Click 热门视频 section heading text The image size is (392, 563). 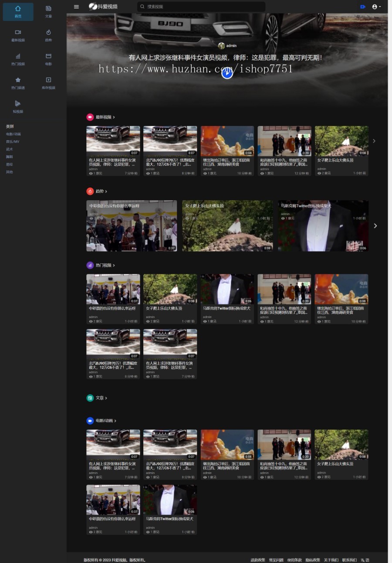[104, 265]
